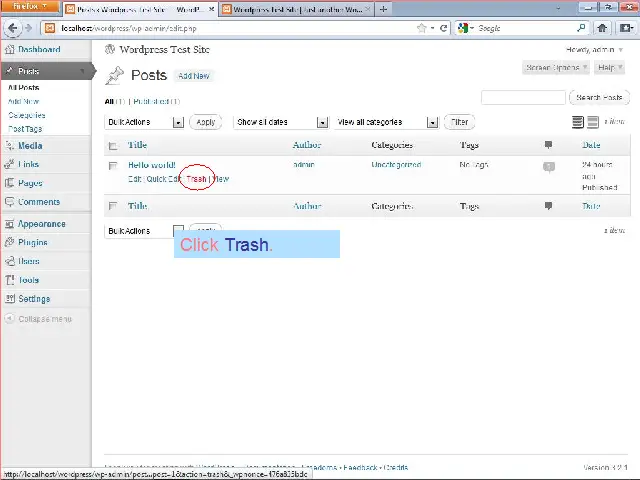Click Quick Edit under Hello world!
Image resolution: width=640 pixels, height=480 pixels.
point(163,179)
